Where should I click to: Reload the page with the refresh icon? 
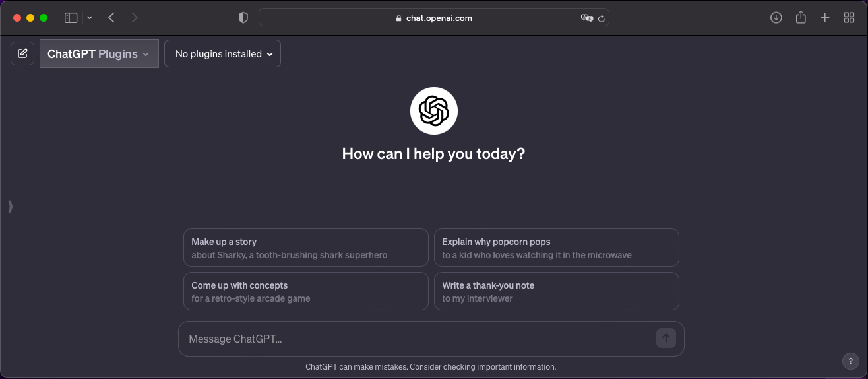pyautogui.click(x=601, y=18)
